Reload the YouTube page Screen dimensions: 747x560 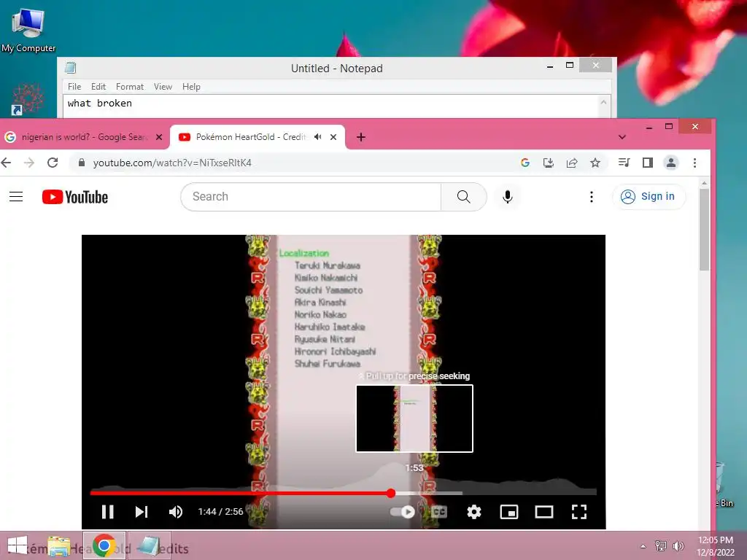pos(53,163)
